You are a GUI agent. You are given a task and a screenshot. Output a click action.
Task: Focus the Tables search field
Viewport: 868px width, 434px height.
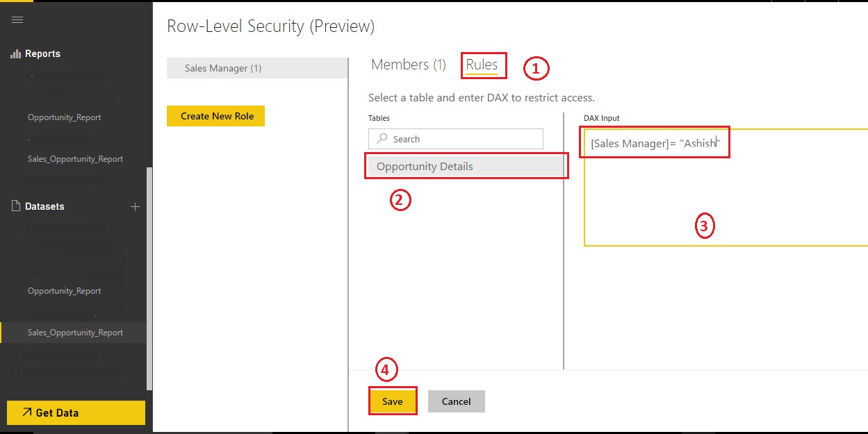pos(462,139)
